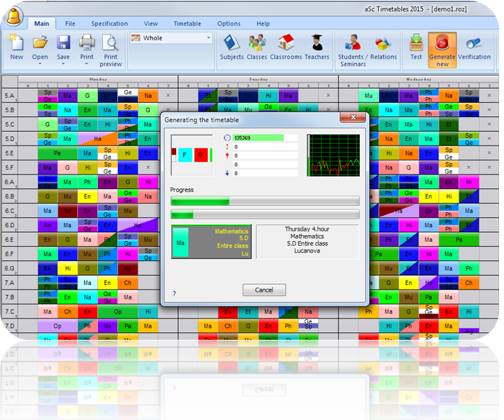
Task: Expand the Open dropdown arrow
Action: 40,64
